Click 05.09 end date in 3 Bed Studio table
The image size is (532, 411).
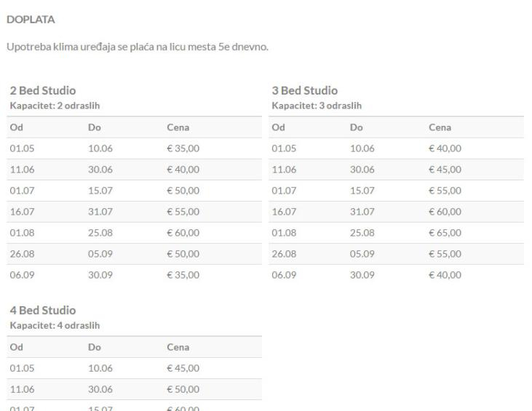click(361, 255)
